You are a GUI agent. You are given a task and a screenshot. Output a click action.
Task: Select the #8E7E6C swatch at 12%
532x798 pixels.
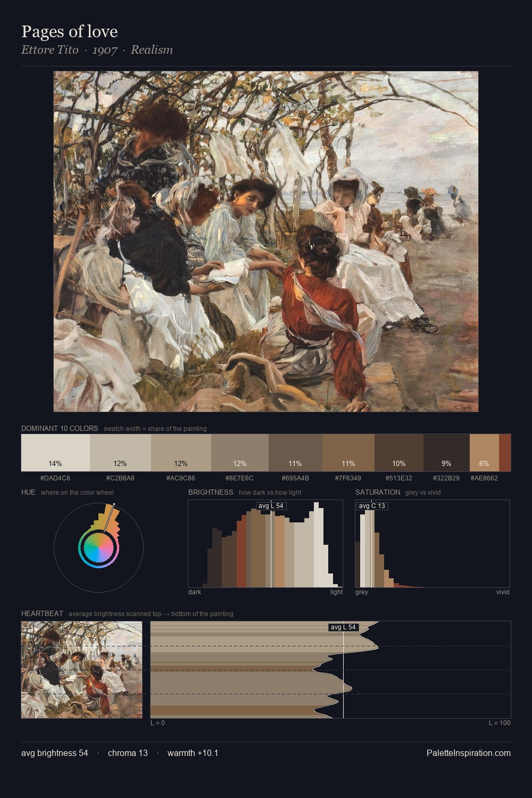coord(240,453)
